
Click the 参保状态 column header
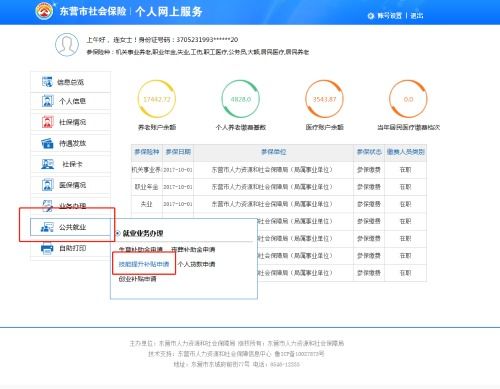click(369, 152)
